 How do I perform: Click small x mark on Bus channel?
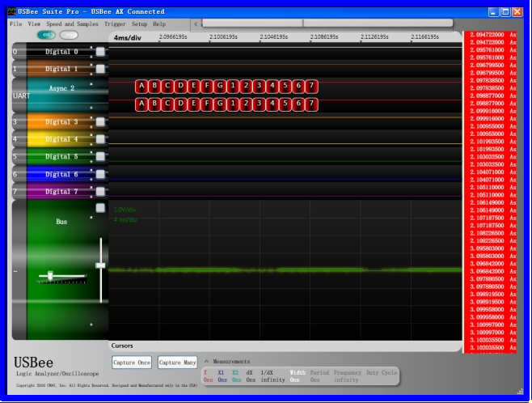(x=91, y=218)
